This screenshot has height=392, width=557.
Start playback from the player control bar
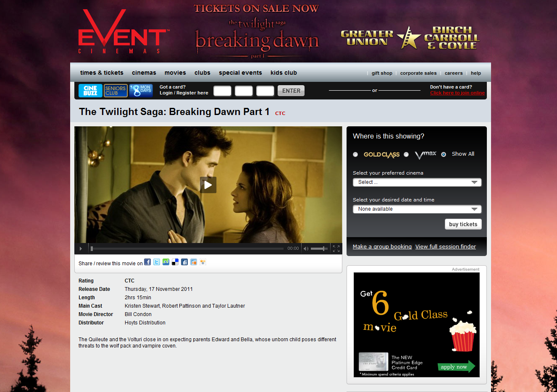coord(81,248)
